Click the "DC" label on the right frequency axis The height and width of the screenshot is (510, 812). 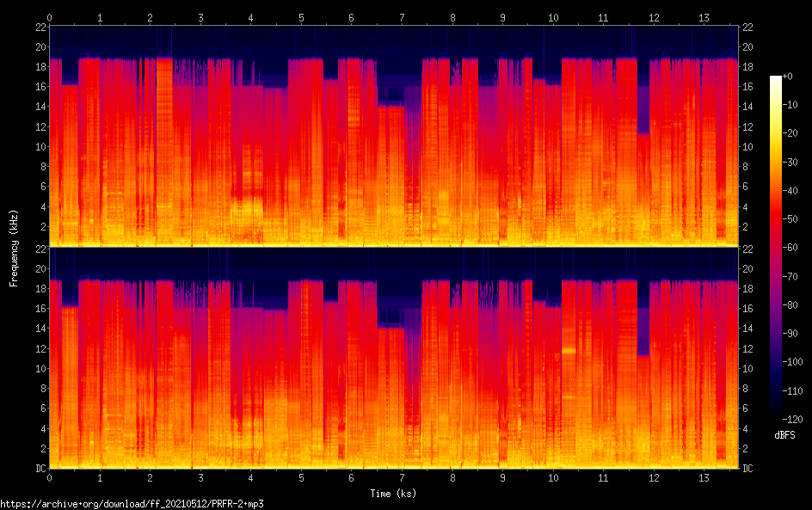tap(747, 469)
